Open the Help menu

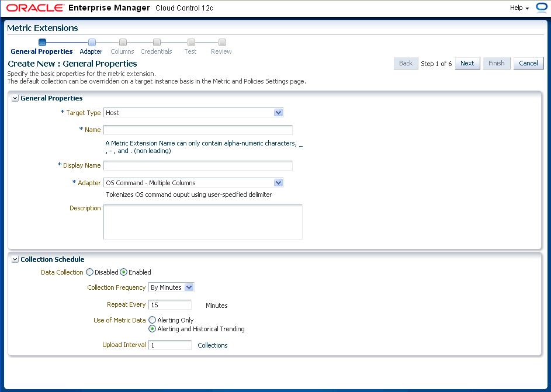[x=519, y=8]
